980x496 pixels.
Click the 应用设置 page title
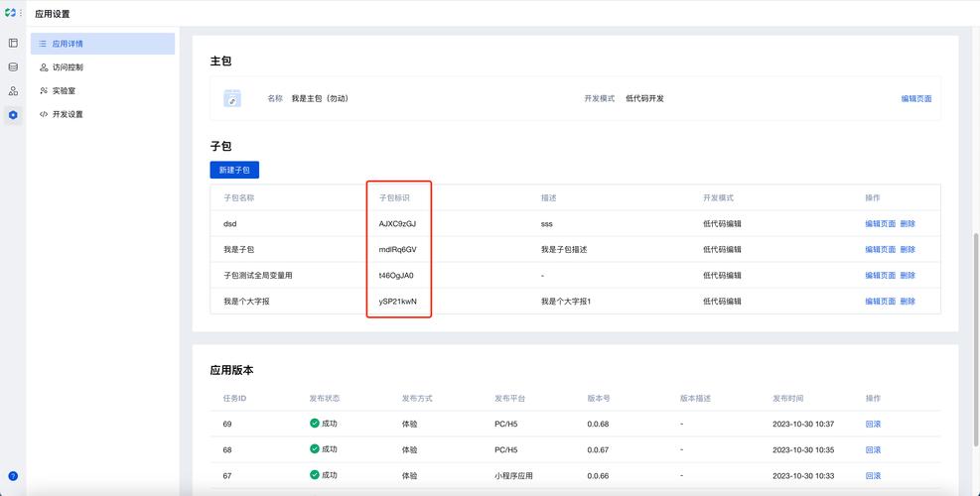(x=53, y=14)
